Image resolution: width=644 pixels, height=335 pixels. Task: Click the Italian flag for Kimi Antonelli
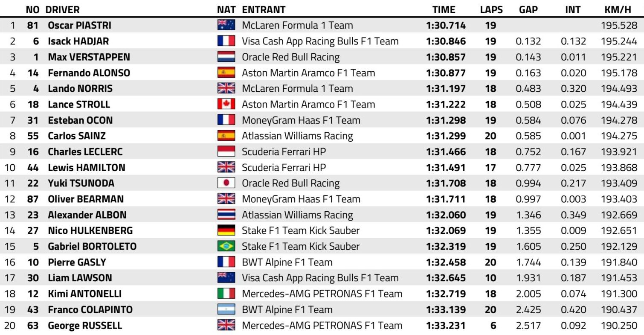[226, 294]
